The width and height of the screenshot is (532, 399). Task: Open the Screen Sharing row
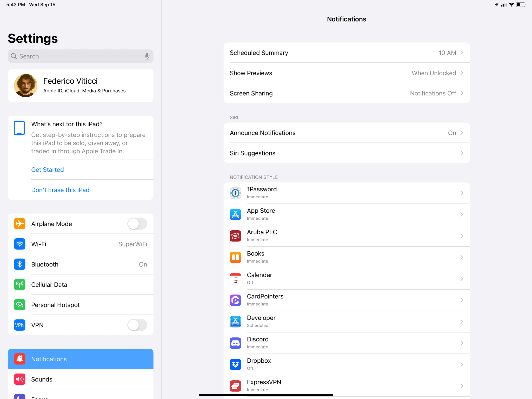347,93
